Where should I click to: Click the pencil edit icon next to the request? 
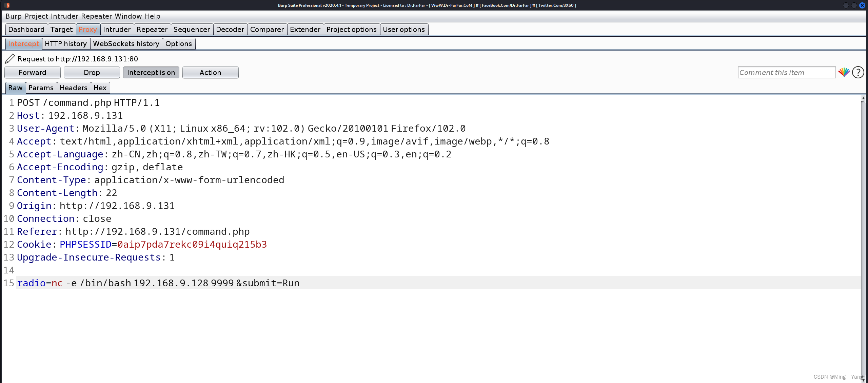9,59
